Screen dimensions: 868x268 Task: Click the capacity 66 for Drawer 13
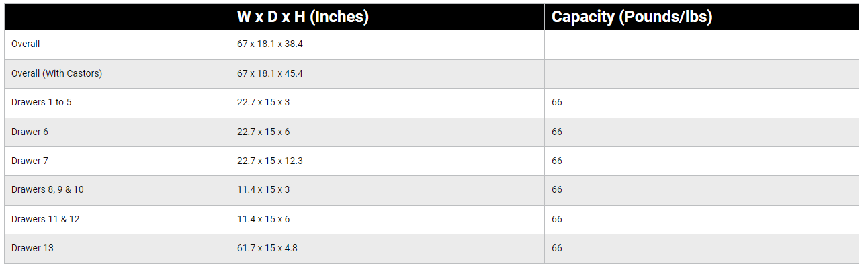point(557,248)
